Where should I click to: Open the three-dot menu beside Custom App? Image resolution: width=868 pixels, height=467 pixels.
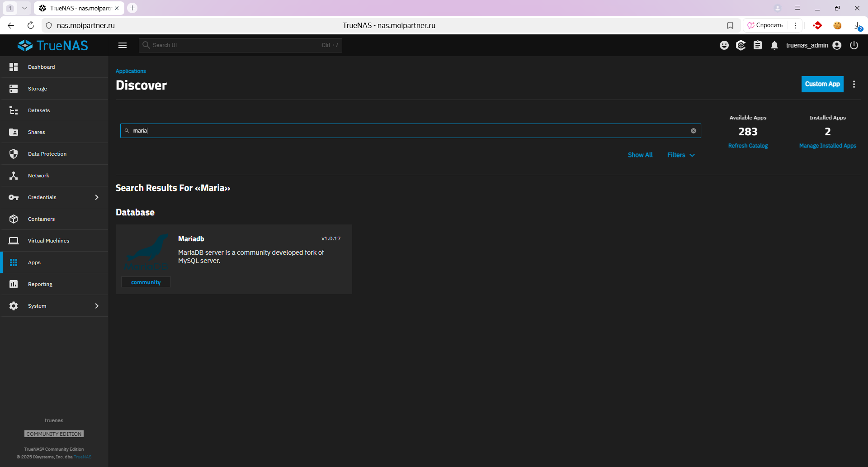854,84
